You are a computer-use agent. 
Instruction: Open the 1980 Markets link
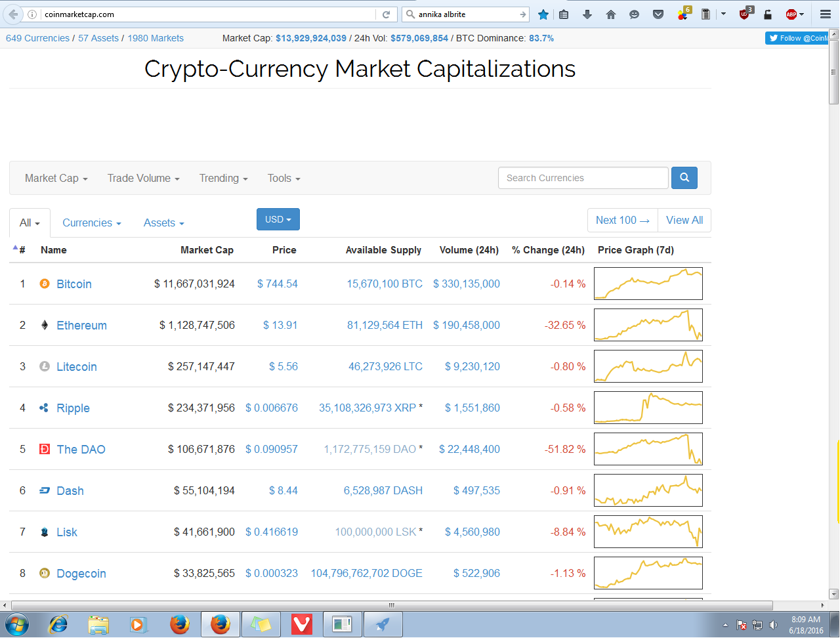pyautogui.click(x=156, y=38)
